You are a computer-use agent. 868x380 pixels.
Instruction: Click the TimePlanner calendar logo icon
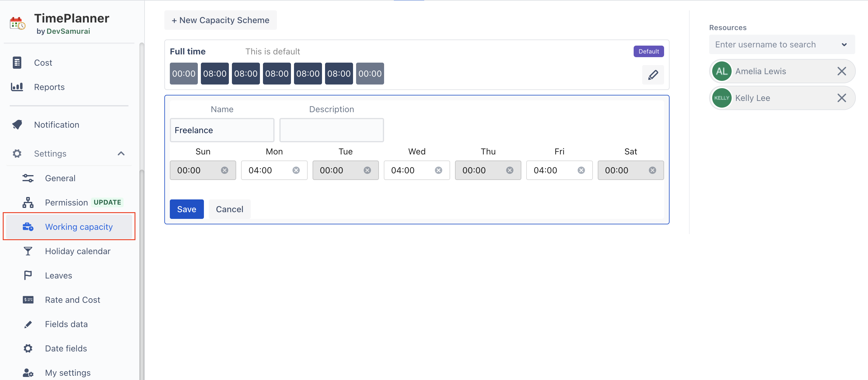point(18,24)
